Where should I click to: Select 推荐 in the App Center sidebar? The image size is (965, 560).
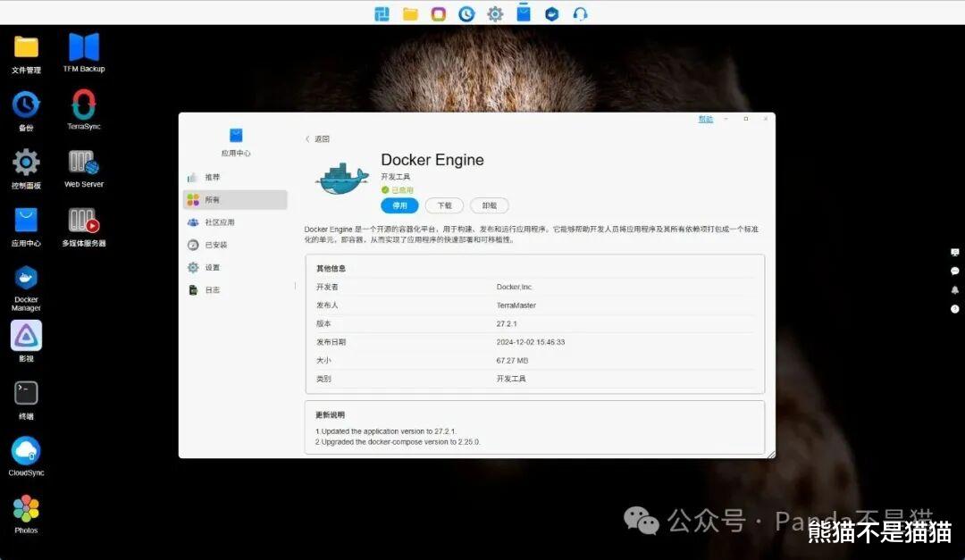click(235, 177)
